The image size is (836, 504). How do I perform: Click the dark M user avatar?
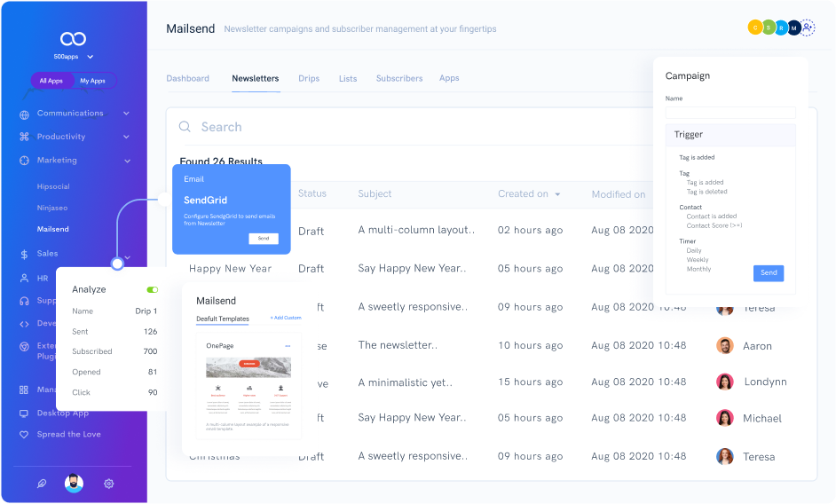[x=794, y=28]
